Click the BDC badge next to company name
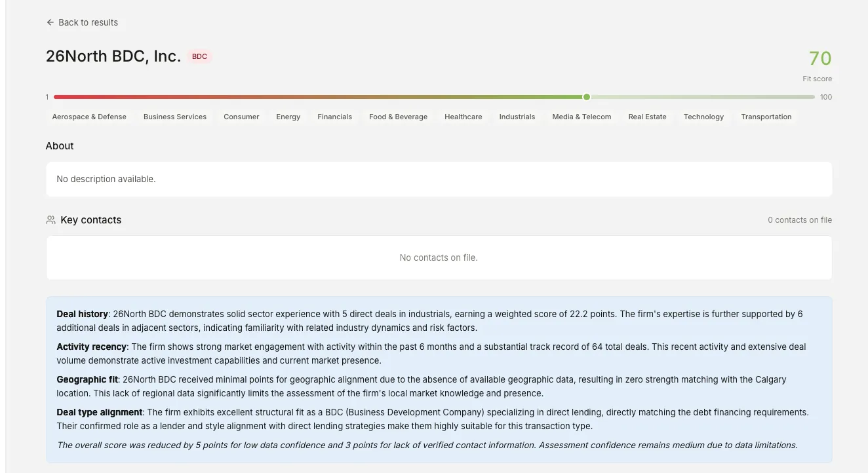The image size is (868, 473). coord(199,56)
